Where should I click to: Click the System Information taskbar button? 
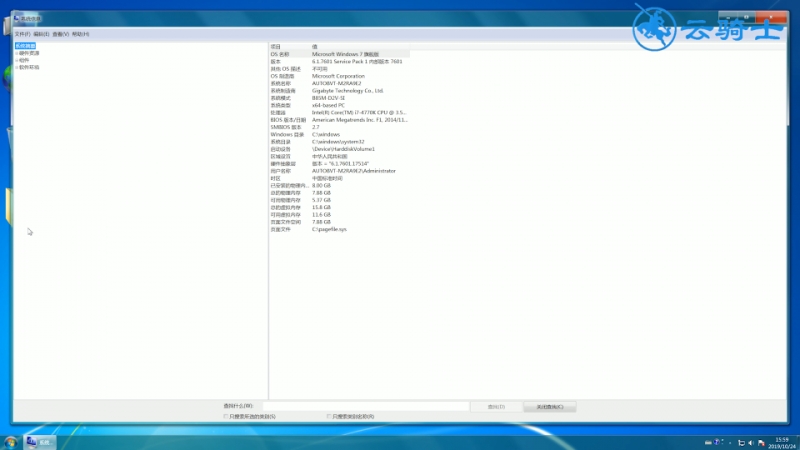[40, 442]
